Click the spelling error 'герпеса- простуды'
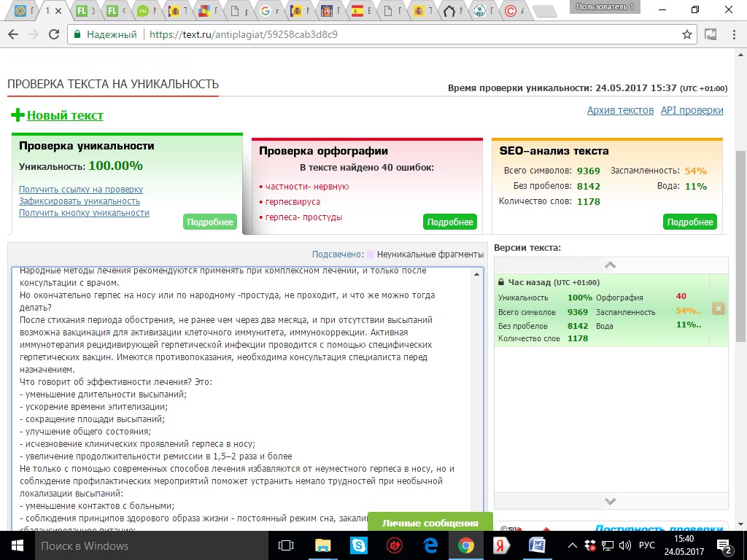This screenshot has width=747, height=560. click(303, 217)
